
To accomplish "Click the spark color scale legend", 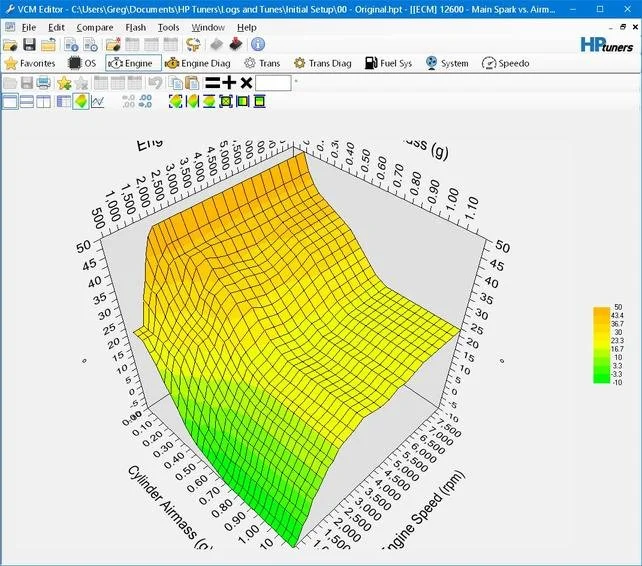I will click(608, 345).
